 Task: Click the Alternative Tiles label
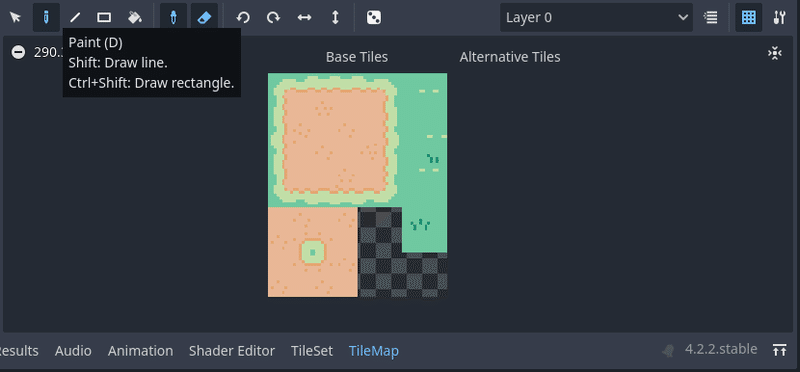[510, 57]
